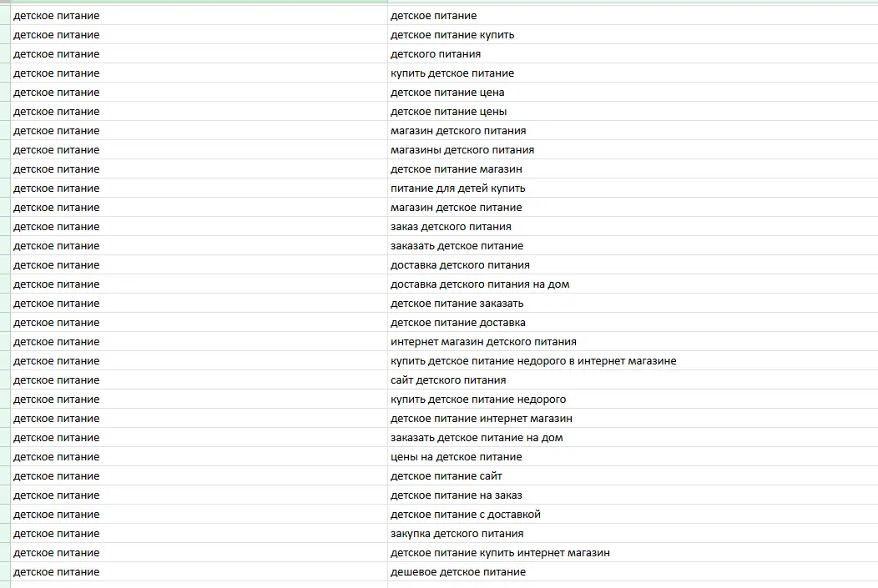Select the 'детское питание цены' cell
The image size is (878, 588).
(x=448, y=112)
